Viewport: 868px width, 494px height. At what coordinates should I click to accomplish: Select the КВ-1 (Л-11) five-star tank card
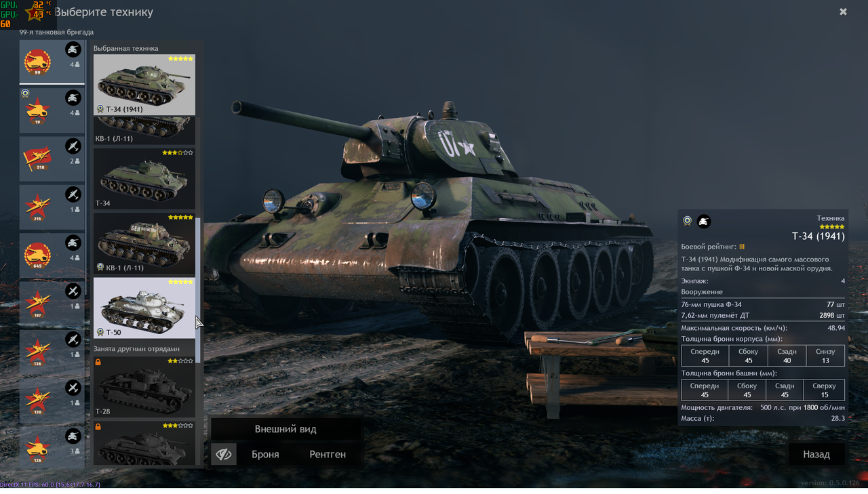coord(144,243)
